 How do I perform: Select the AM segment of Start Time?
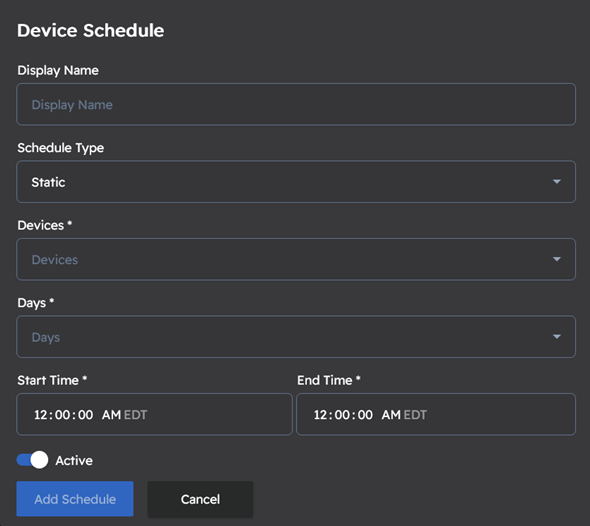[x=111, y=415]
